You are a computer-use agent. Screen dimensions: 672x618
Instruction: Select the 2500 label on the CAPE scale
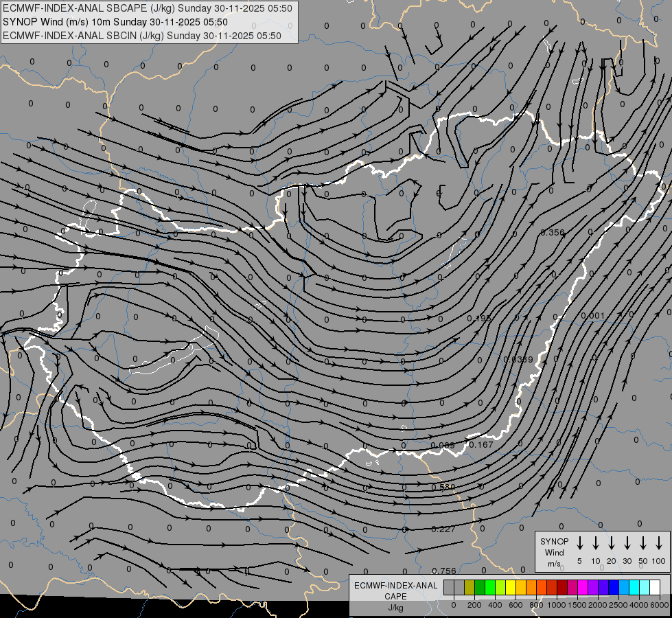point(618,605)
